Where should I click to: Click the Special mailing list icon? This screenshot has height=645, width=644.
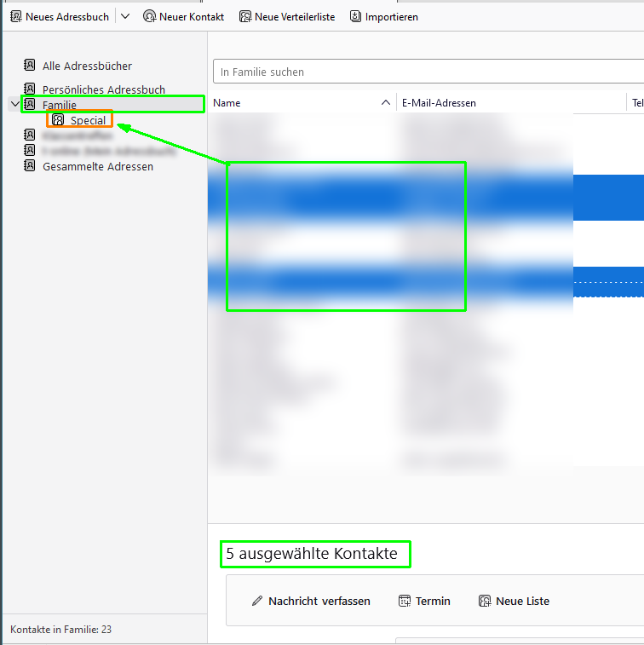(x=58, y=119)
